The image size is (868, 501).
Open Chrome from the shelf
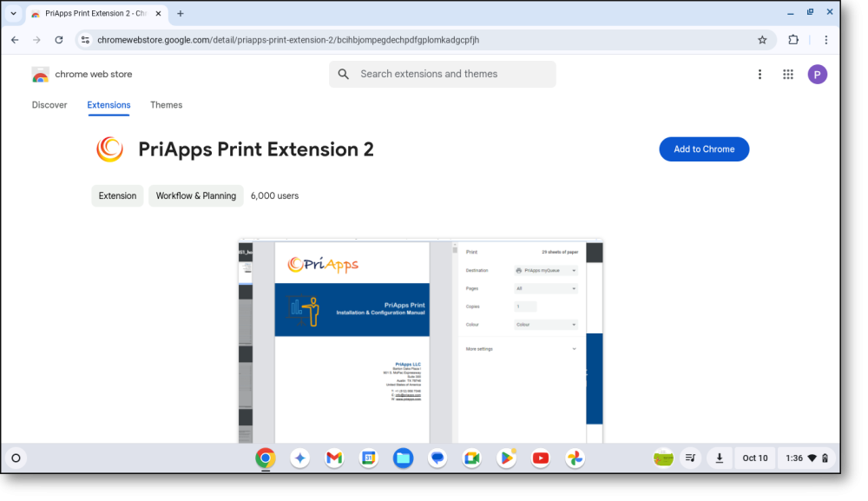265,458
